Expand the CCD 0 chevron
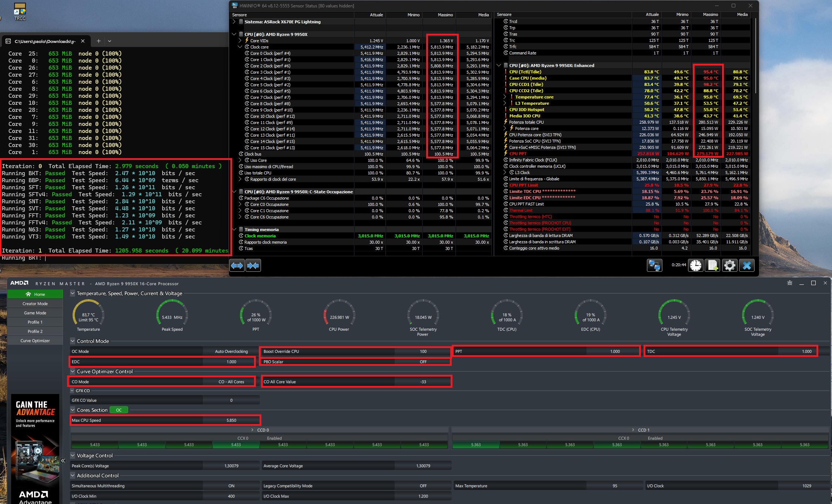This screenshot has height=504, width=832. (x=253, y=430)
